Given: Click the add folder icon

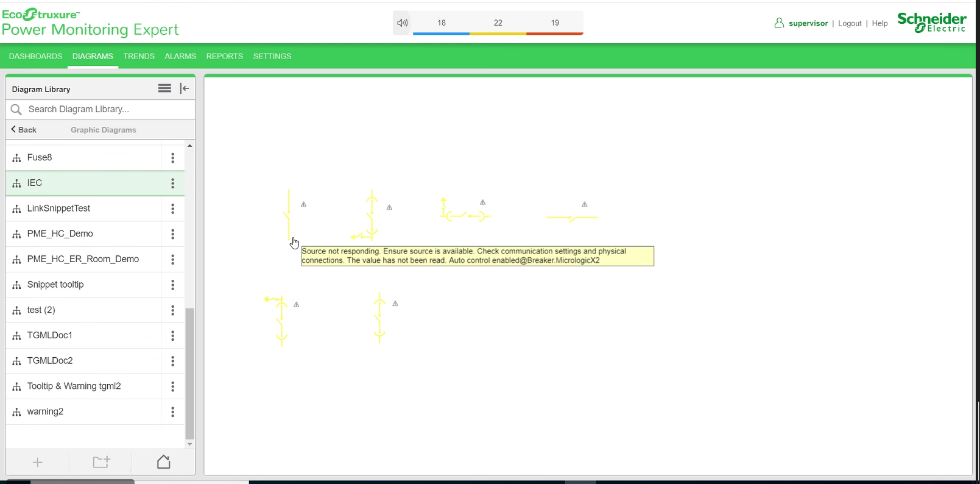Looking at the screenshot, I should pyautogui.click(x=101, y=462).
